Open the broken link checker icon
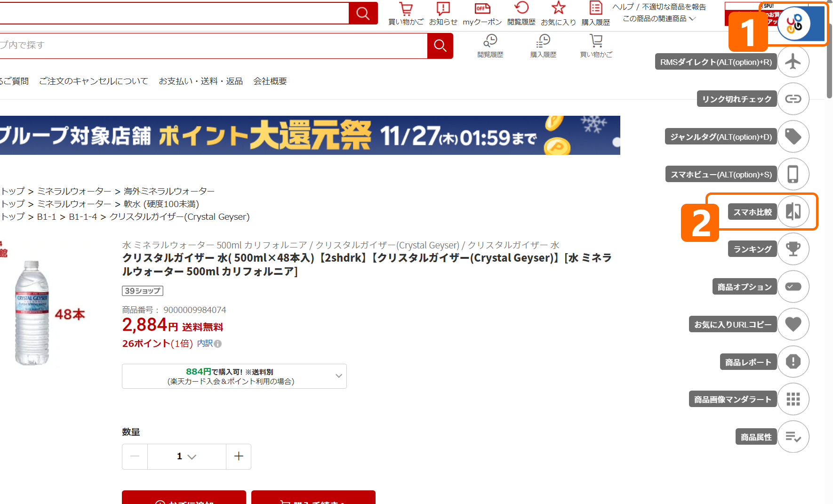The width and height of the screenshot is (833, 504). pyautogui.click(x=793, y=99)
